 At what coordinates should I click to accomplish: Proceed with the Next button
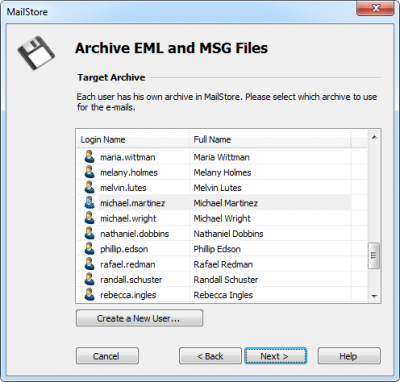tap(275, 356)
